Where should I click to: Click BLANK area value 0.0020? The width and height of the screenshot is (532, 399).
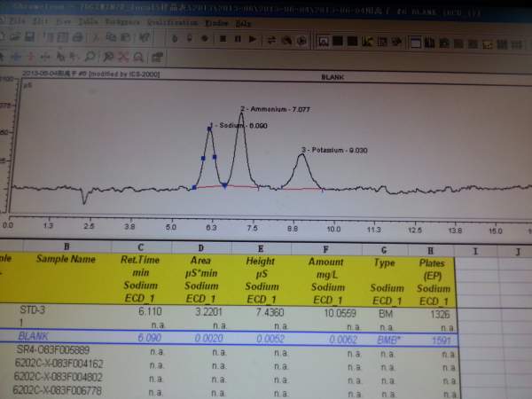point(208,339)
